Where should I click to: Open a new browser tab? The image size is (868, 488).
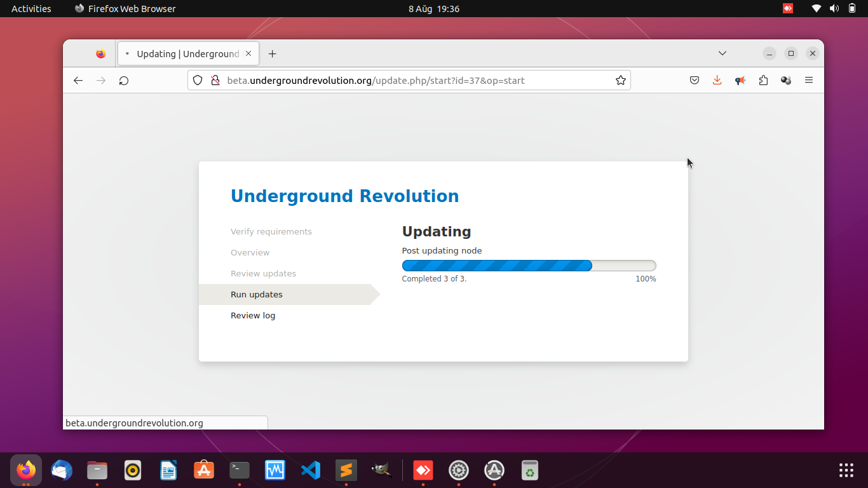(x=273, y=54)
